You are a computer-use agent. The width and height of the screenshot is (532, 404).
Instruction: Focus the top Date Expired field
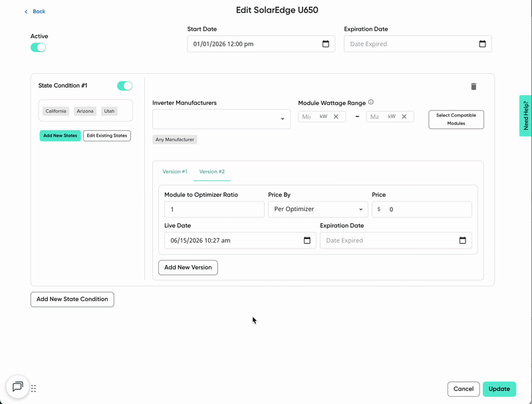(418, 44)
